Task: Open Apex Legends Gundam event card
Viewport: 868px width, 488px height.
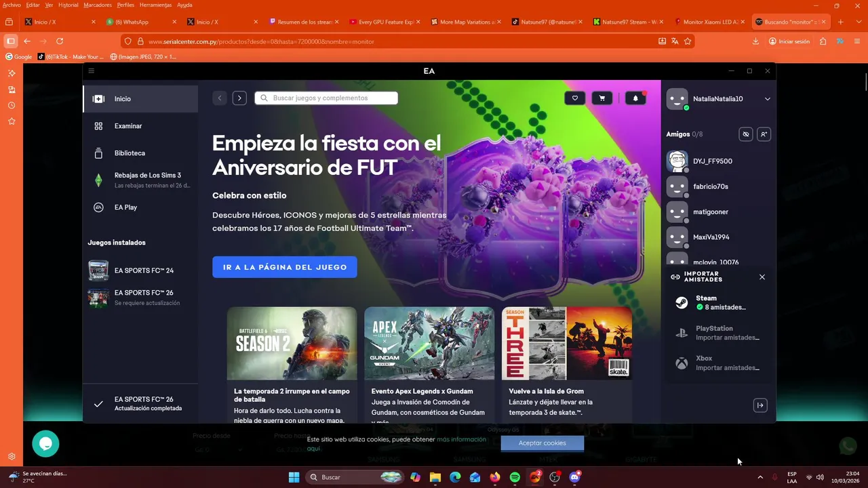Action: pos(429,365)
